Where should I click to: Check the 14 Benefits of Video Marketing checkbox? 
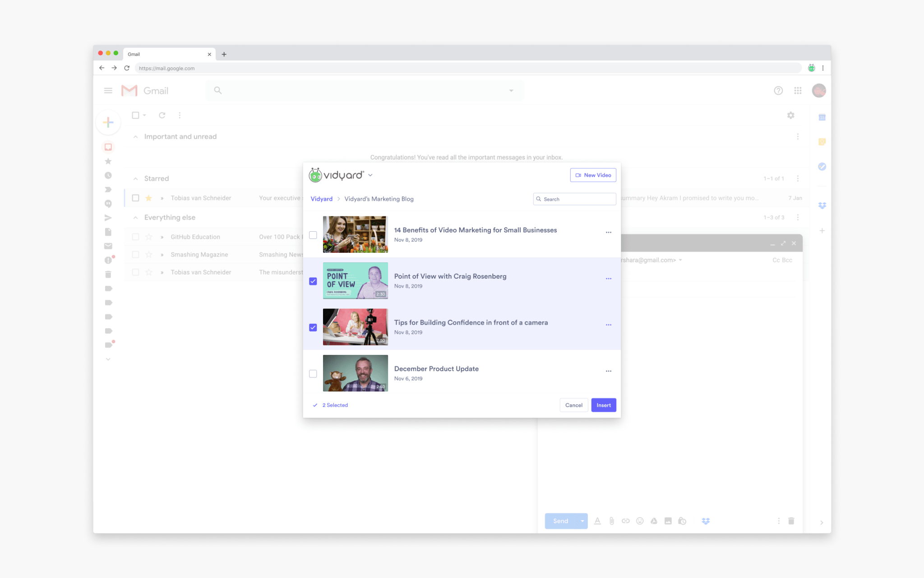point(313,235)
